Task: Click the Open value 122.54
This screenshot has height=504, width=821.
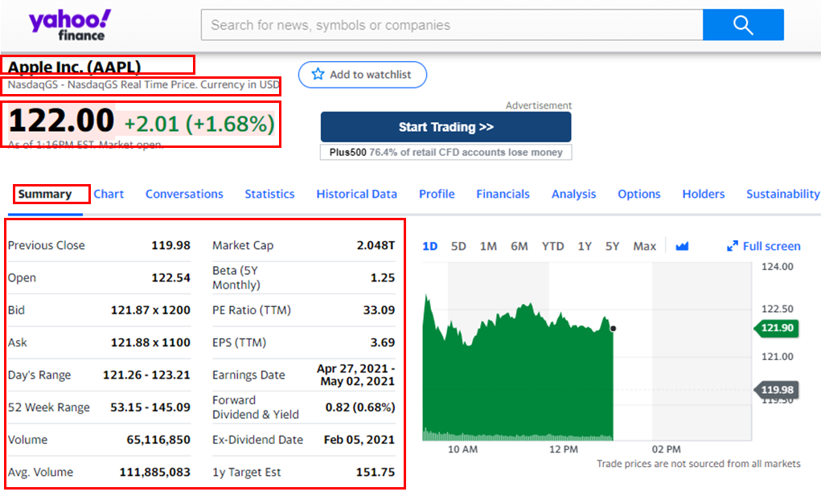Action: 170,278
